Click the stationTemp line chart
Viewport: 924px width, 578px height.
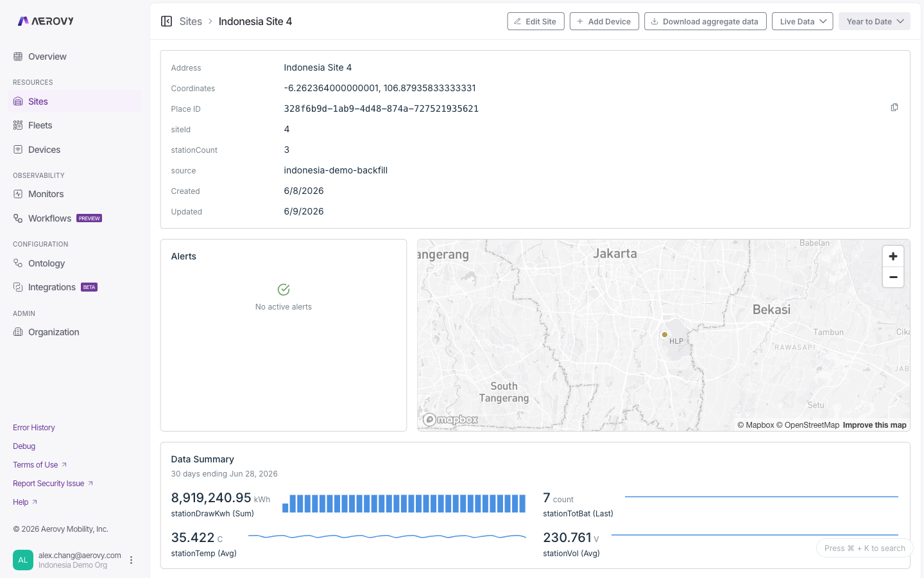(387, 536)
